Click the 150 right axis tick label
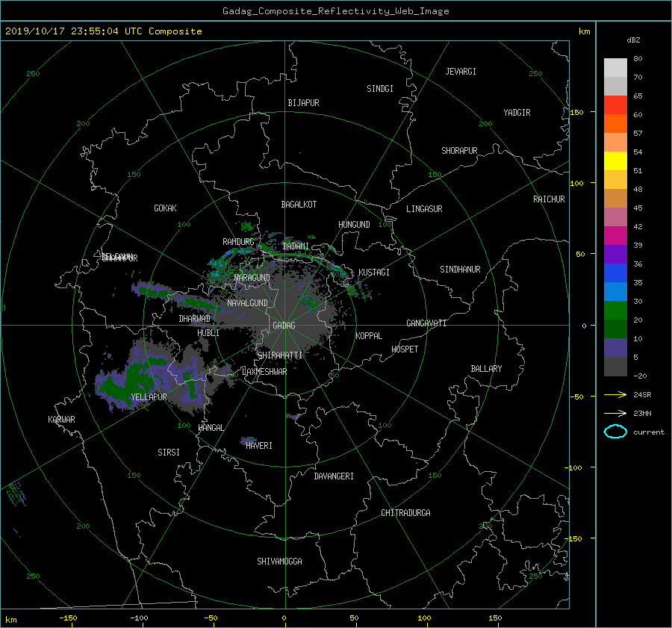This screenshot has height=628, width=672. 576,112
